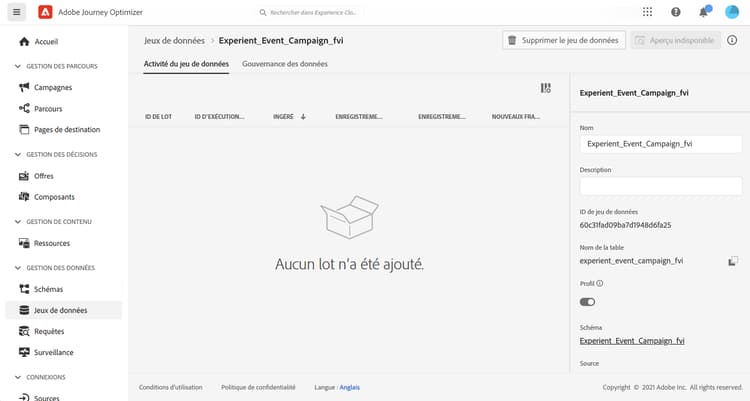Viewport: 750px width, 401px height.
Task: Click the Adobe logo icon
Action: [45, 12]
